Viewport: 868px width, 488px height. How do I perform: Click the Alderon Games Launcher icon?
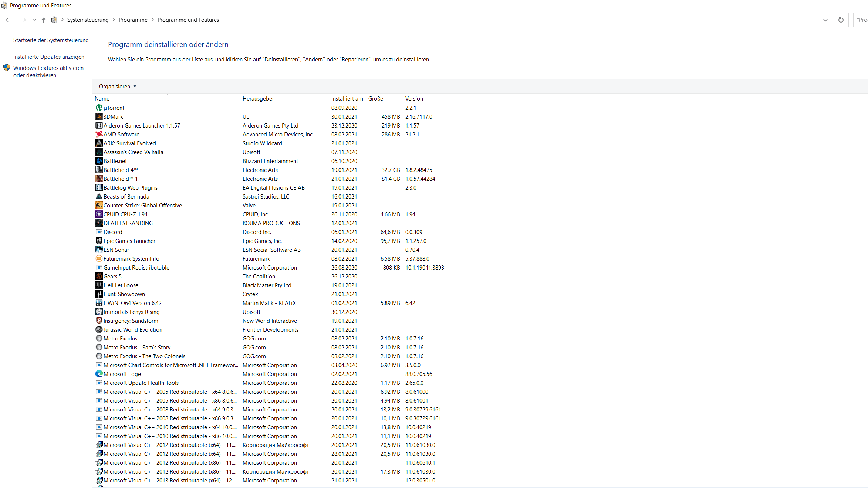click(x=99, y=125)
